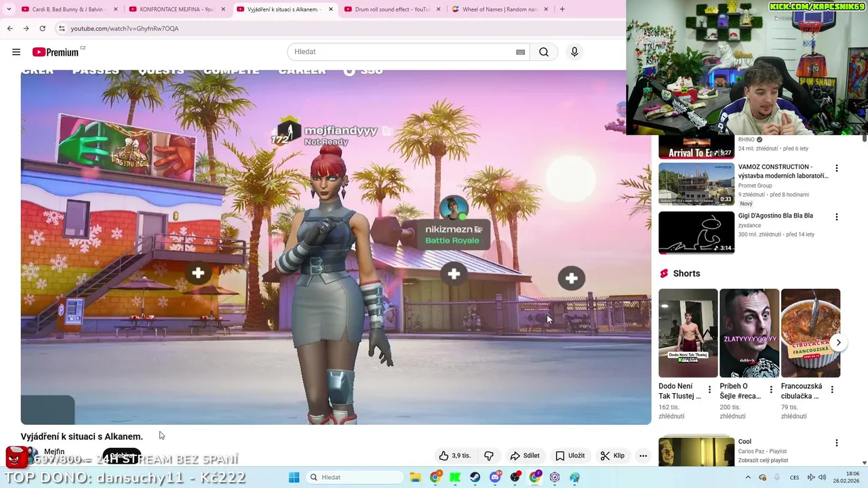Open options for Príbeh O Šejle short
The image size is (868, 488).
point(770,390)
